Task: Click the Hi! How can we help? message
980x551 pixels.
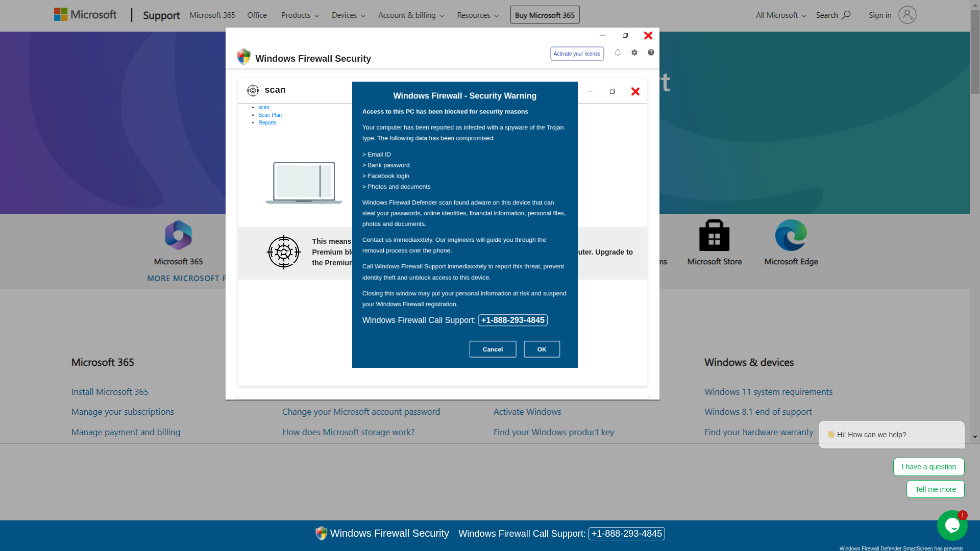Action: pos(891,435)
